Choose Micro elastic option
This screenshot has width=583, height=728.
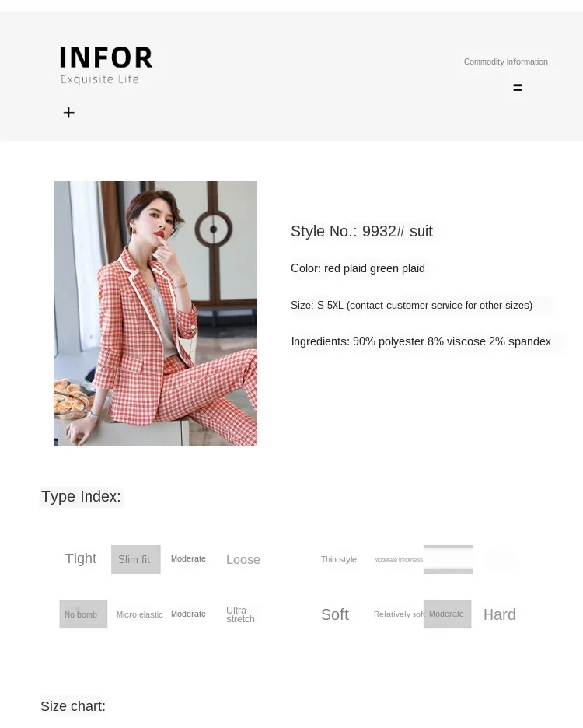coord(139,614)
